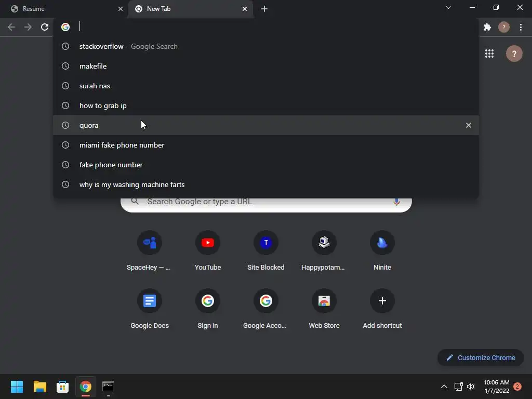Close the New Tab tab
The width and height of the screenshot is (532, 399).
tap(245, 9)
